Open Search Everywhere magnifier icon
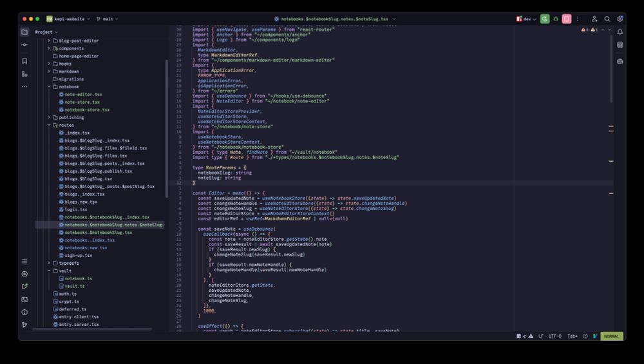Screen dimensions: 644x364 point(607,19)
